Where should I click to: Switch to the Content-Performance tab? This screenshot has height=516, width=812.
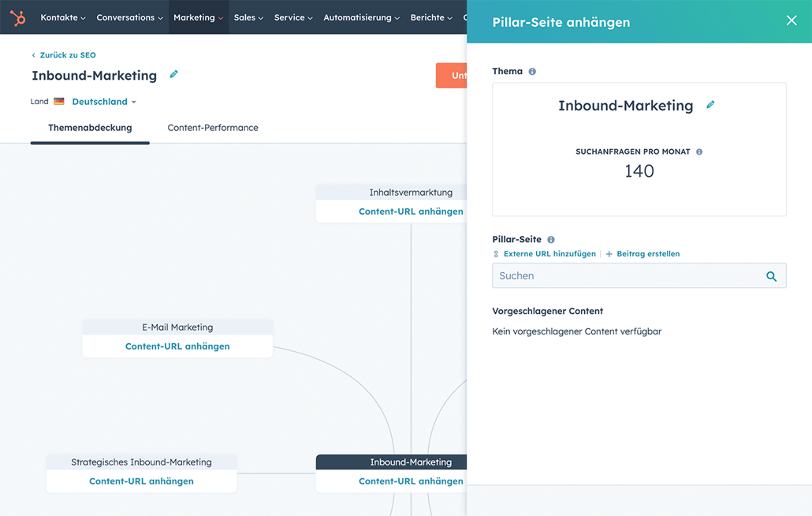click(x=212, y=127)
